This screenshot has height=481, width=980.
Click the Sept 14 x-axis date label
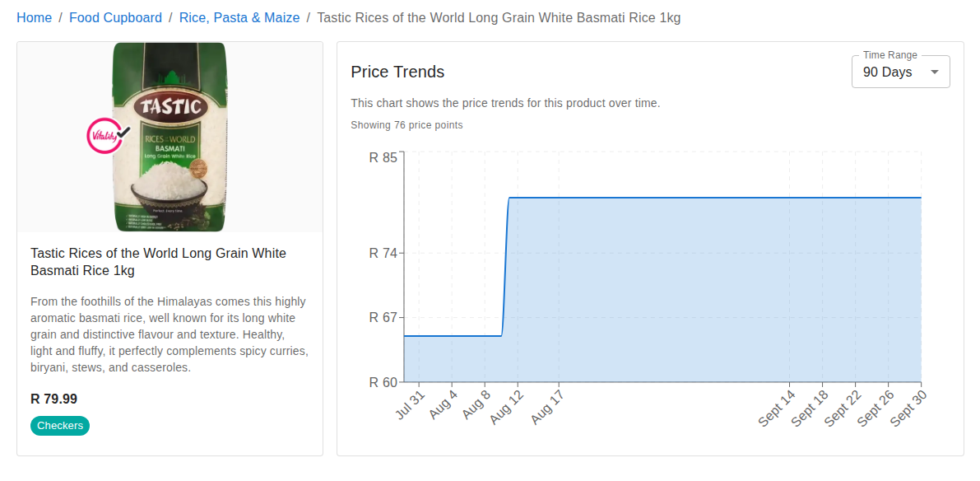pos(777,408)
